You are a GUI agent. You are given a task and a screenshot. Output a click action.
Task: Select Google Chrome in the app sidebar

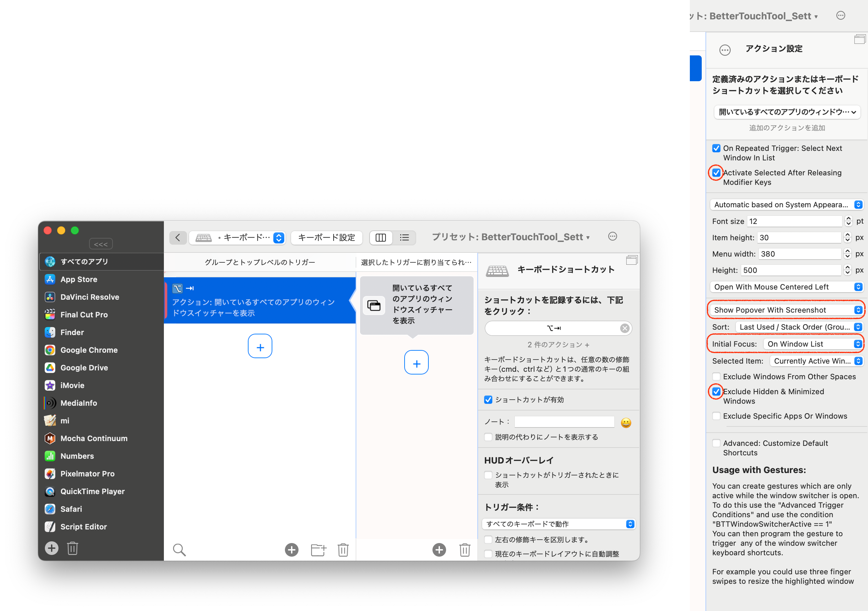89,350
